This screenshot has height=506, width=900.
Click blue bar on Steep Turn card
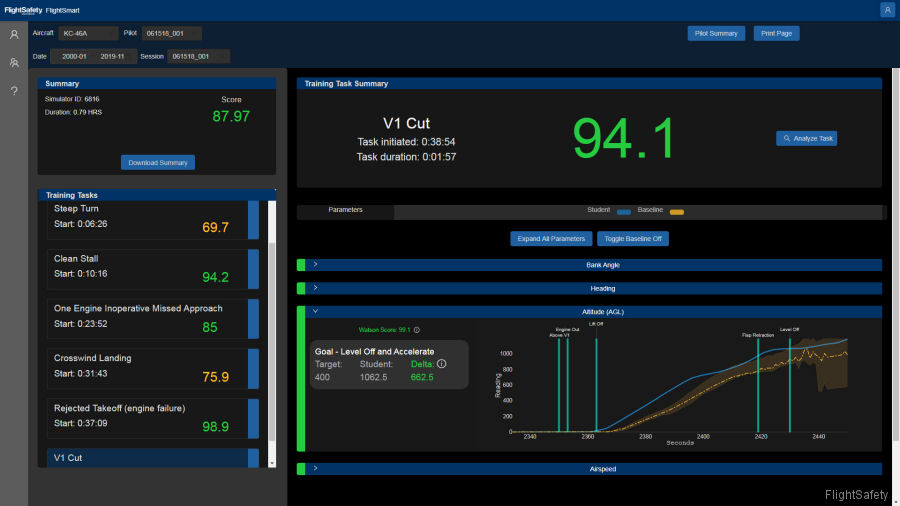point(253,220)
